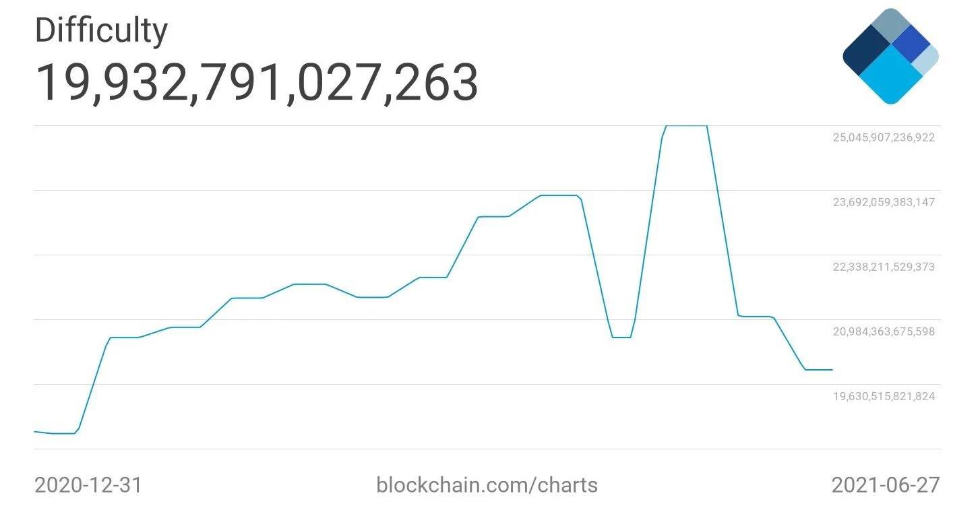Click the 22,338,211,529,373 axis label
980x512 pixels.
pyautogui.click(x=884, y=267)
